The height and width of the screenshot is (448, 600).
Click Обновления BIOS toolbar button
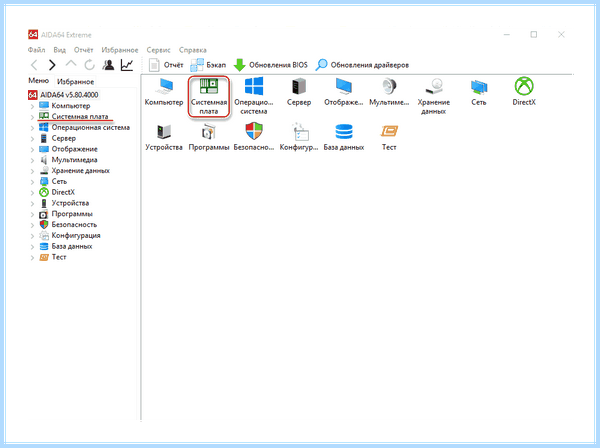coord(271,65)
